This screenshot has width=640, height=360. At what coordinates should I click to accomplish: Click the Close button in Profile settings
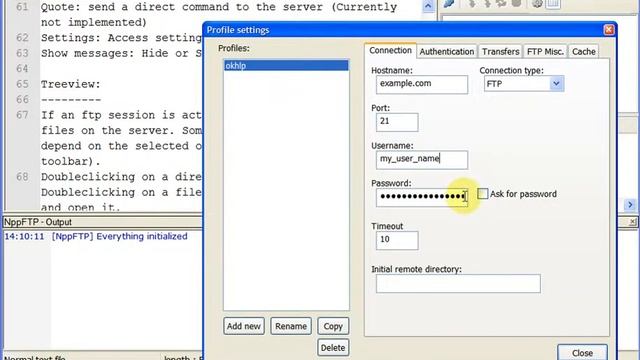coord(582,353)
